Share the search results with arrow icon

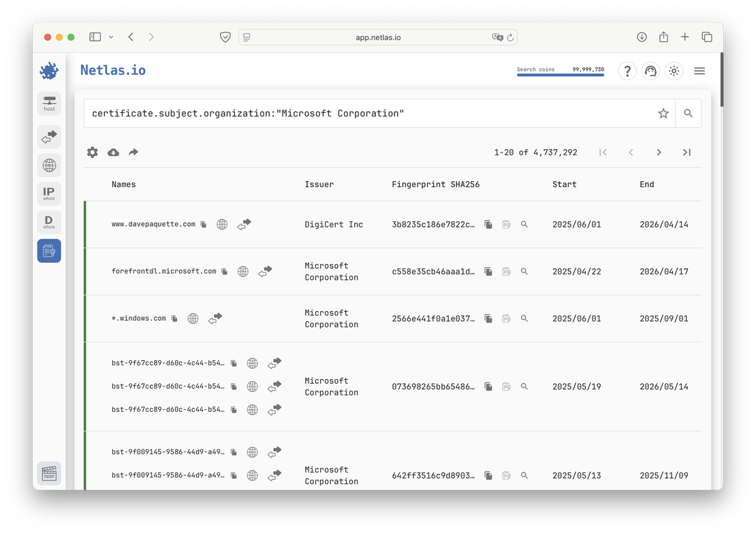coord(133,152)
